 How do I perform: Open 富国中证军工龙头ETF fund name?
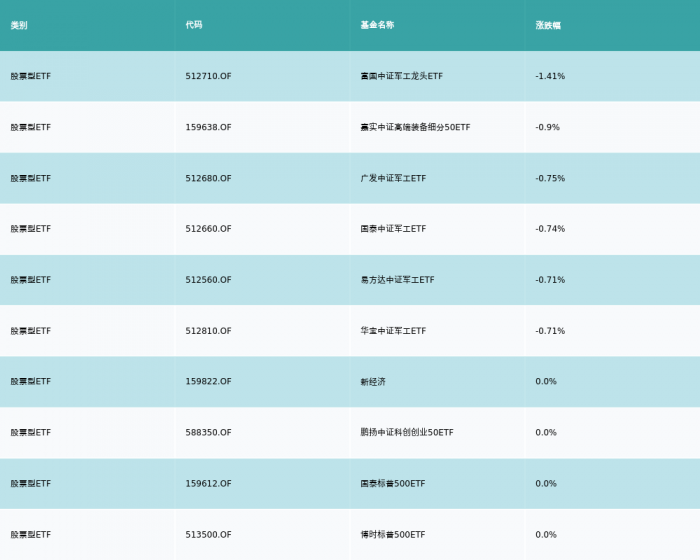point(401,76)
